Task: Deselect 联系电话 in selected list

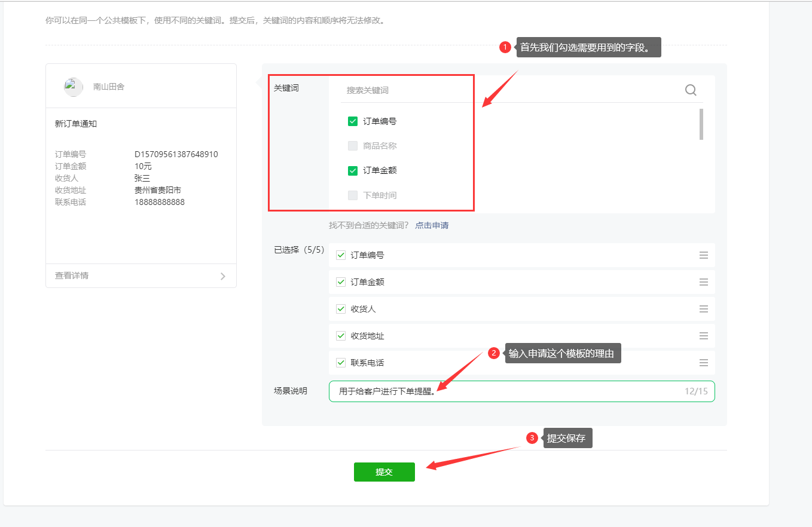Action: coord(341,363)
